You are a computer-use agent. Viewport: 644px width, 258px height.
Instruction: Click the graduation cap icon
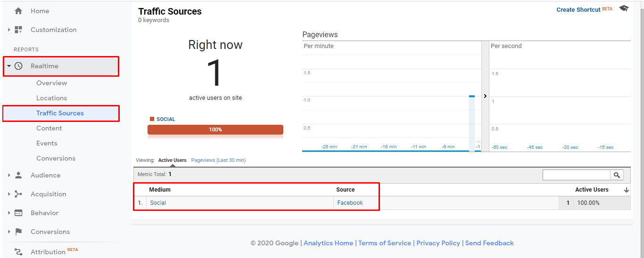(x=624, y=9)
